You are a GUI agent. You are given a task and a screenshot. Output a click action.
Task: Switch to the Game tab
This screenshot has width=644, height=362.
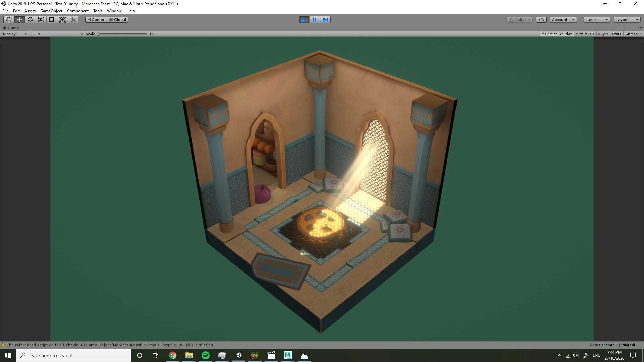pos(12,28)
